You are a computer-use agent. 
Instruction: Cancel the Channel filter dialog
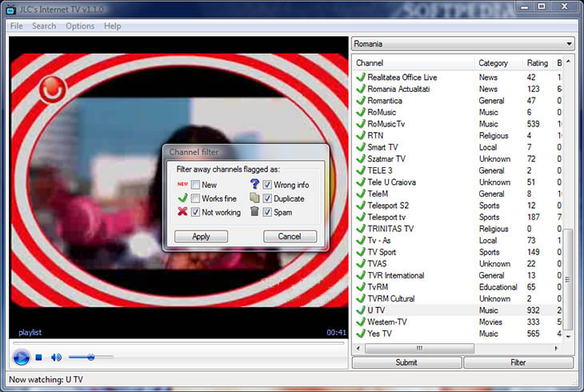[x=290, y=236]
